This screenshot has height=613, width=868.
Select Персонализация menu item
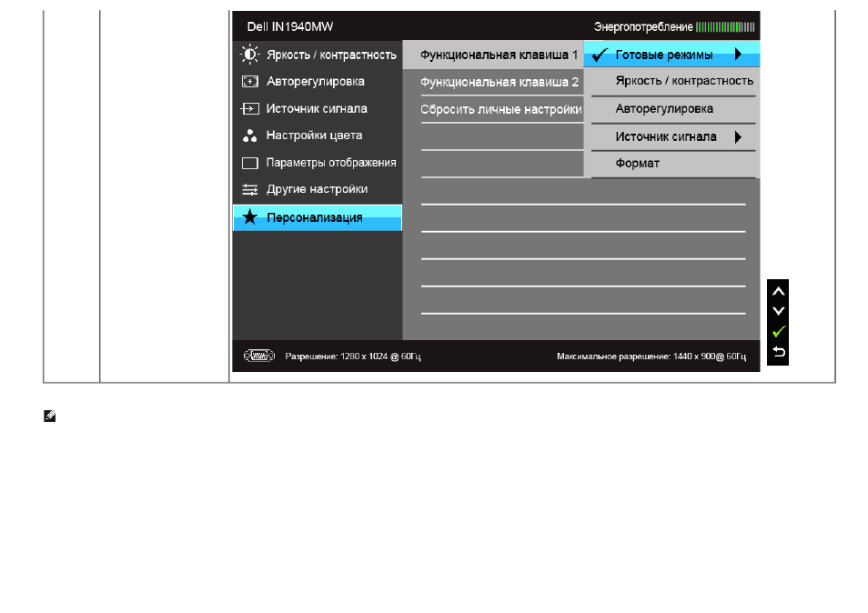coord(318,217)
